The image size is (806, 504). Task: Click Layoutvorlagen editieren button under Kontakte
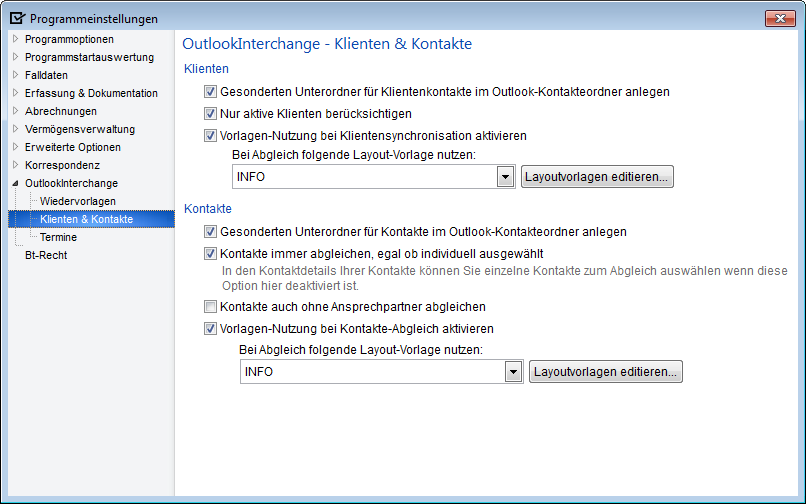606,372
